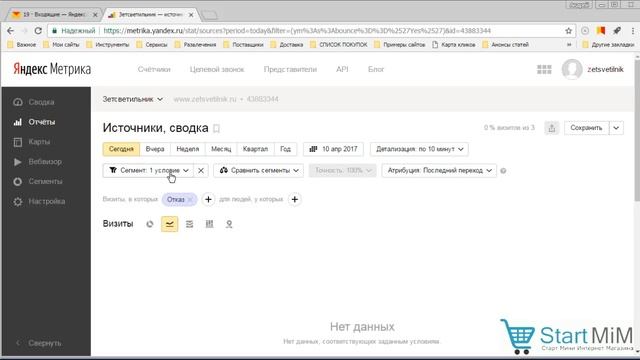The width and height of the screenshot is (640, 360).
Task: Open the Поставщики bookmarks folder
Action: click(243, 44)
